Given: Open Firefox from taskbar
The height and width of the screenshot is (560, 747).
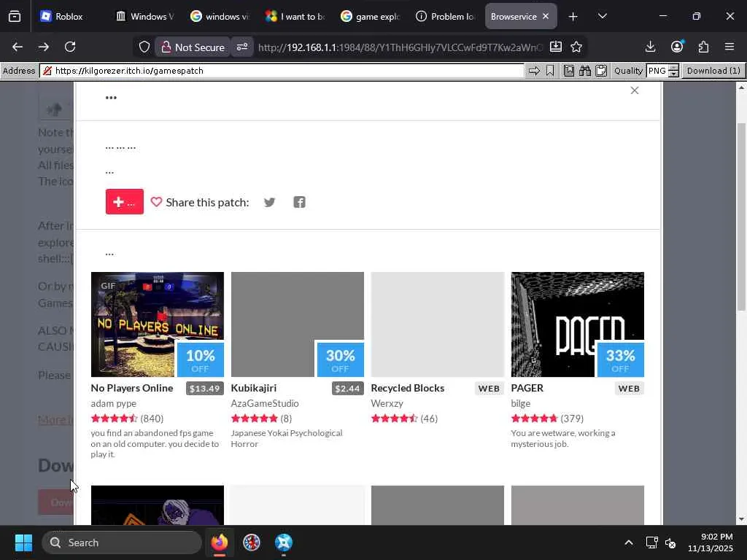Looking at the screenshot, I should (219, 542).
